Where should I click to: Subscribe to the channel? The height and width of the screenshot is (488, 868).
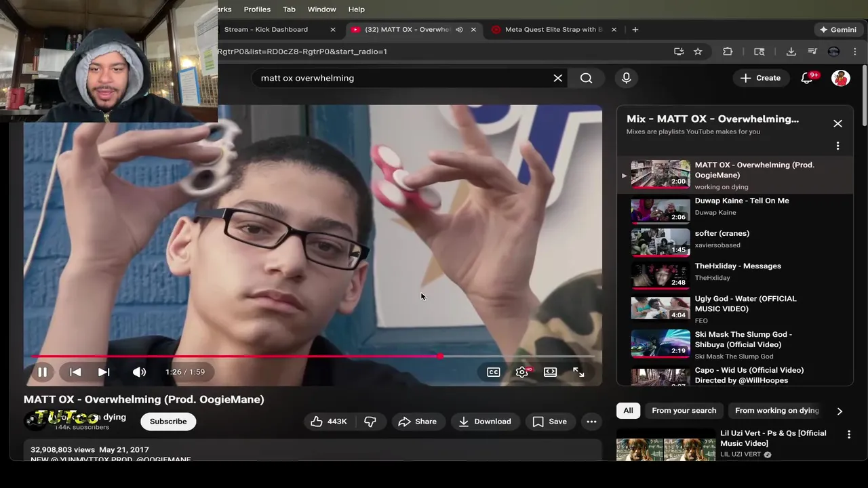168,422
